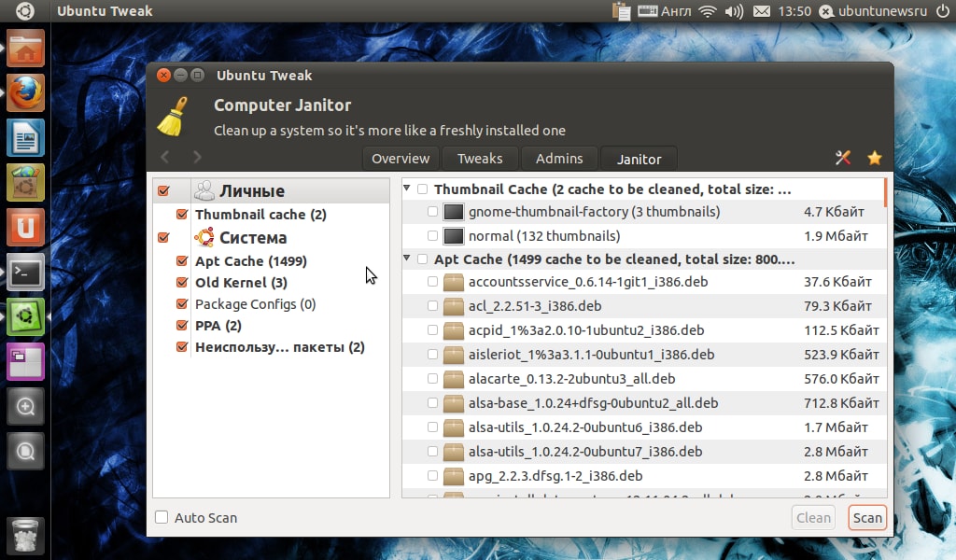Open the Home Folder launcher icon
This screenshot has height=560, width=956.
[x=25, y=49]
